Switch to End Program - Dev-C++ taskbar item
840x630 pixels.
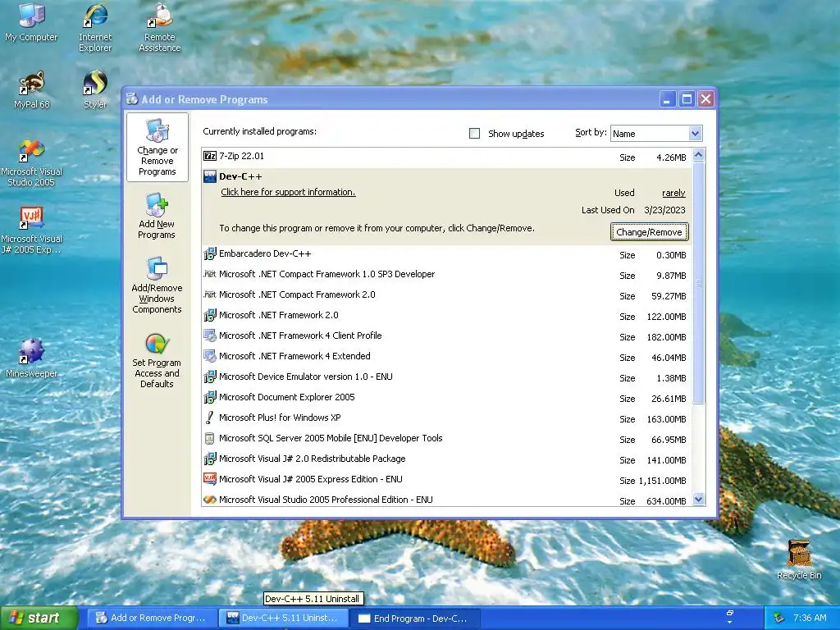tap(414, 619)
